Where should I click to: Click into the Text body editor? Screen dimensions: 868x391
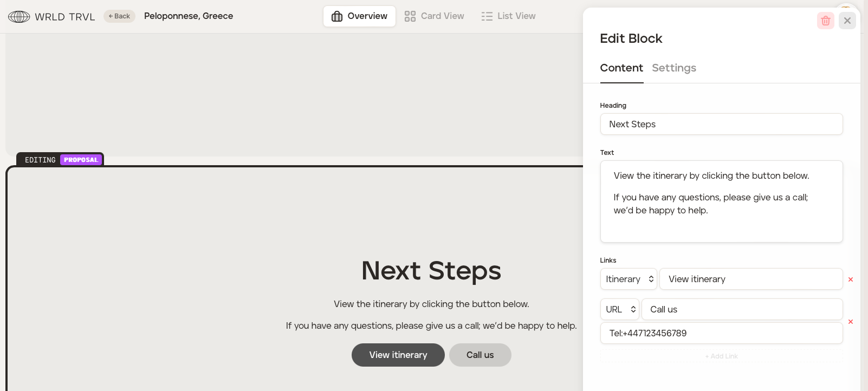point(721,201)
